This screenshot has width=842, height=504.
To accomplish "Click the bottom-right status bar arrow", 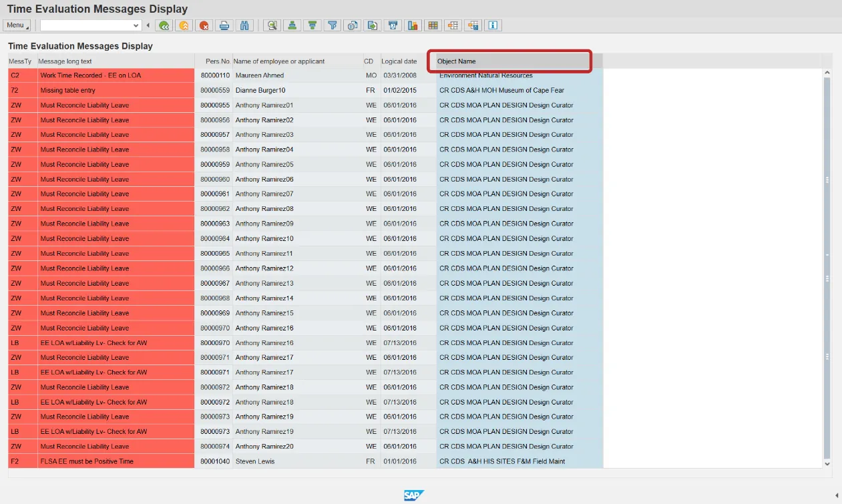I will (837, 495).
